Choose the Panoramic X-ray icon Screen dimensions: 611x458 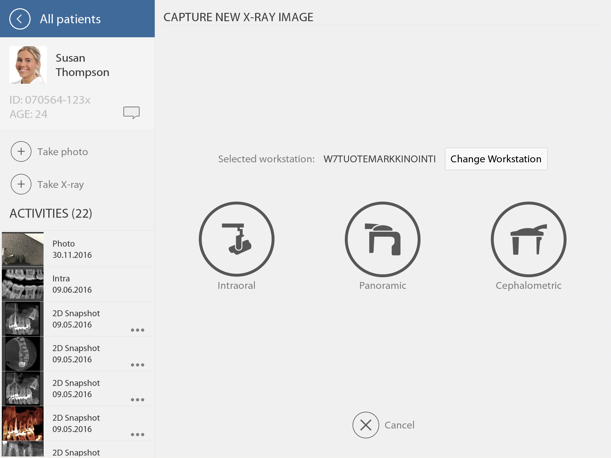[382, 240]
